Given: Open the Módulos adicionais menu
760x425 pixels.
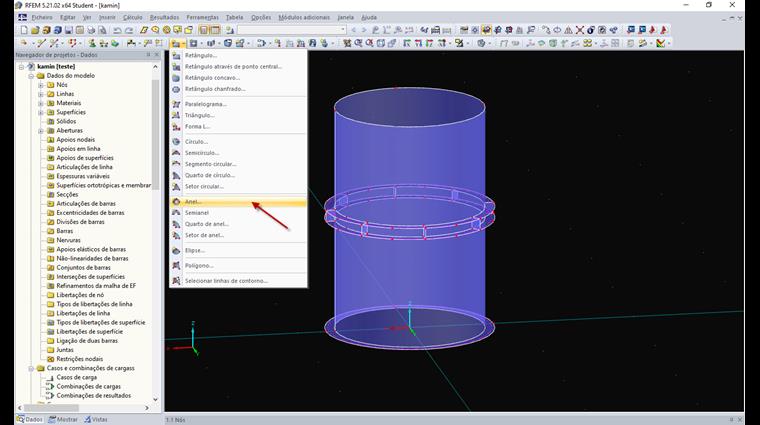Looking at the screenshot, I should click(x=304, y=17).
